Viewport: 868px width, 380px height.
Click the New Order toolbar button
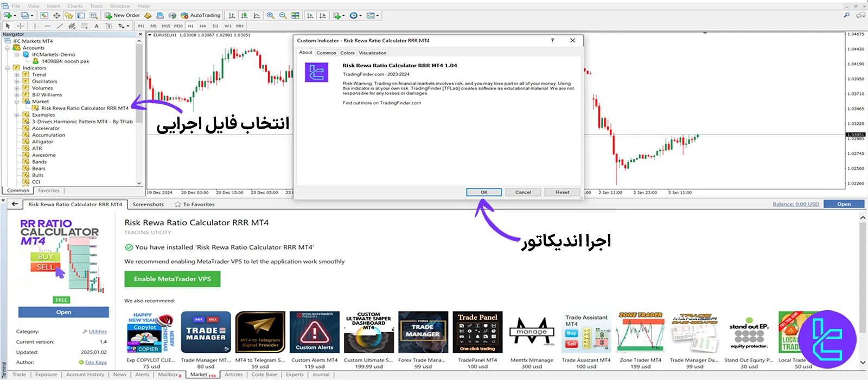(x=122, y=15)
